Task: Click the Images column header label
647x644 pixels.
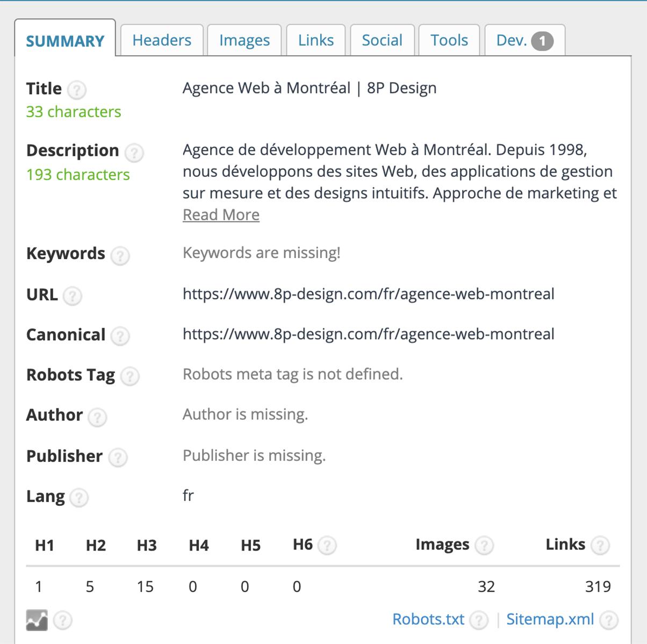Action: [442, 545]
